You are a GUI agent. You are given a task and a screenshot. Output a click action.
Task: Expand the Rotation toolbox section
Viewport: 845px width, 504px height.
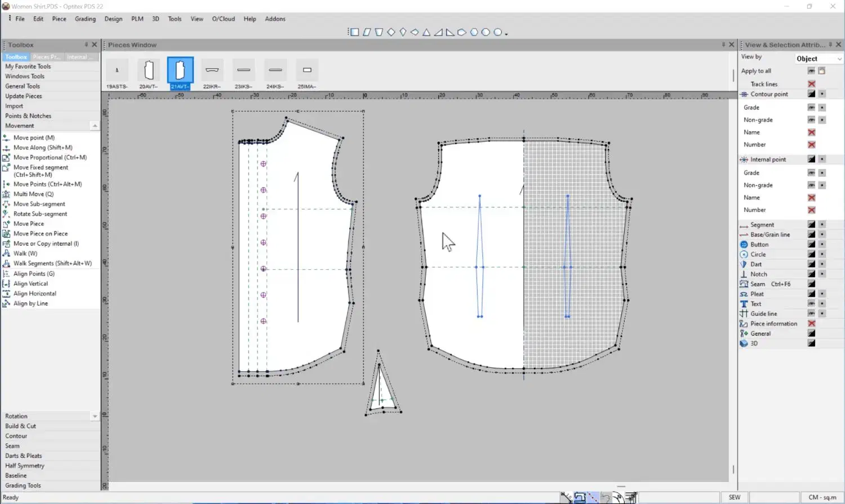(94, 416)
